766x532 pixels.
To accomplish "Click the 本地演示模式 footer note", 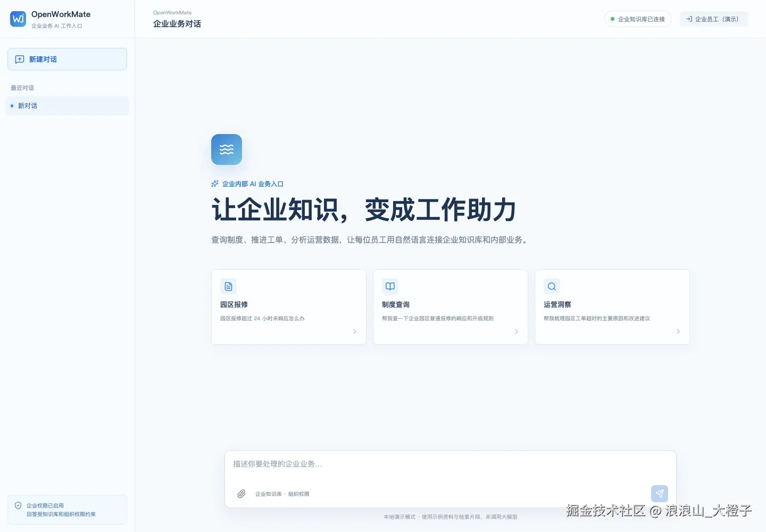I will point(451,517).
